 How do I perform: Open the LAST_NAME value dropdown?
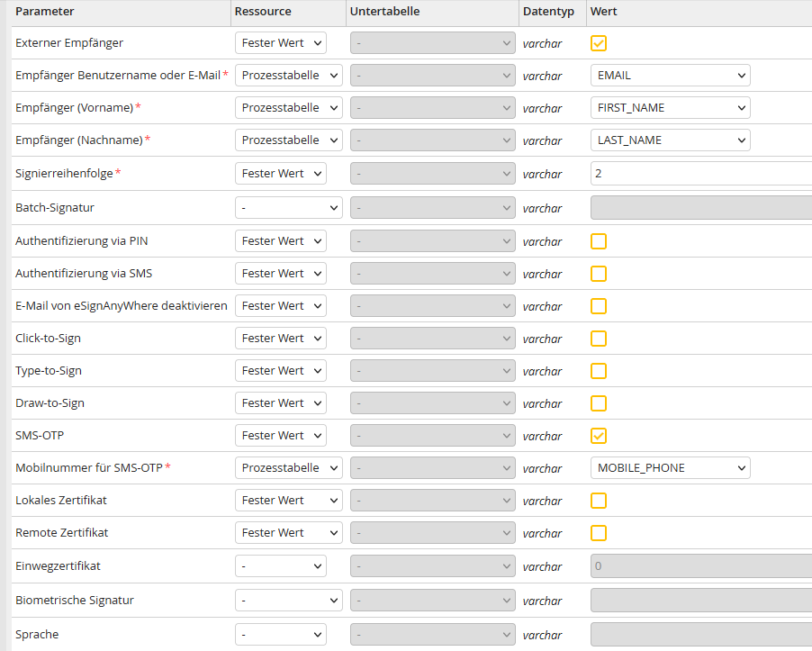pyautogui.click(x=670, y=140)
